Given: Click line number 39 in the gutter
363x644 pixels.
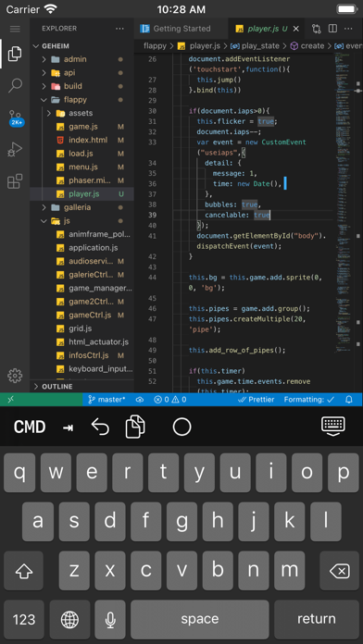Looking at the screenshot, I should tap(152, 215).
